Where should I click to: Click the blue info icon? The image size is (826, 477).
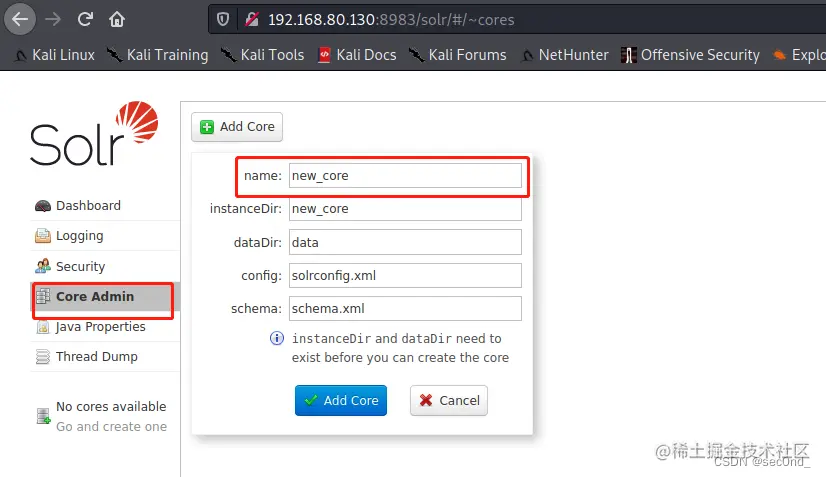point(277,338)
